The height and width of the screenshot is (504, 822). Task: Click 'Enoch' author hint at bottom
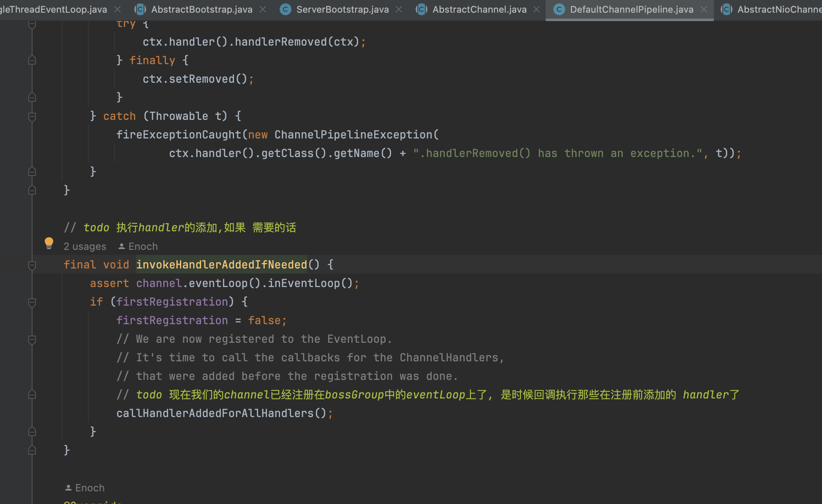90,488
